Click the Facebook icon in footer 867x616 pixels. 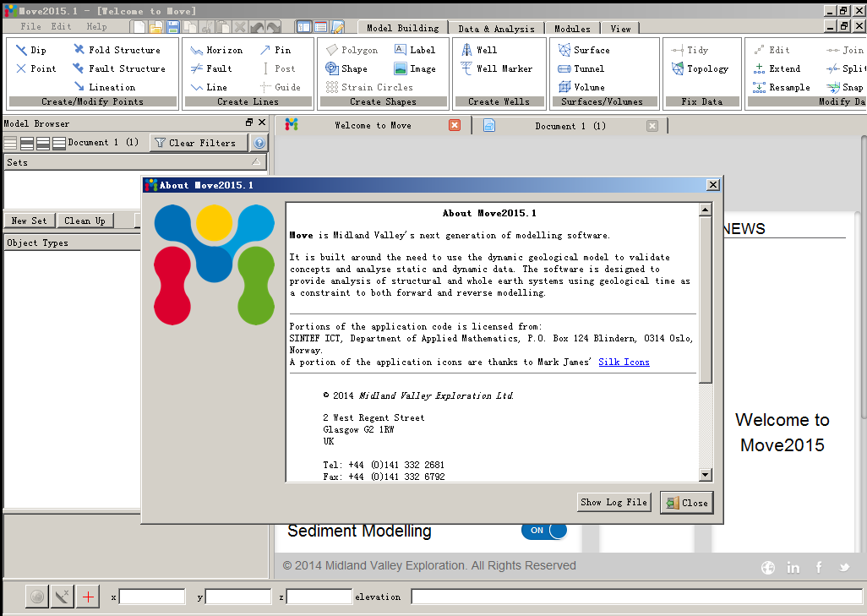819,568
